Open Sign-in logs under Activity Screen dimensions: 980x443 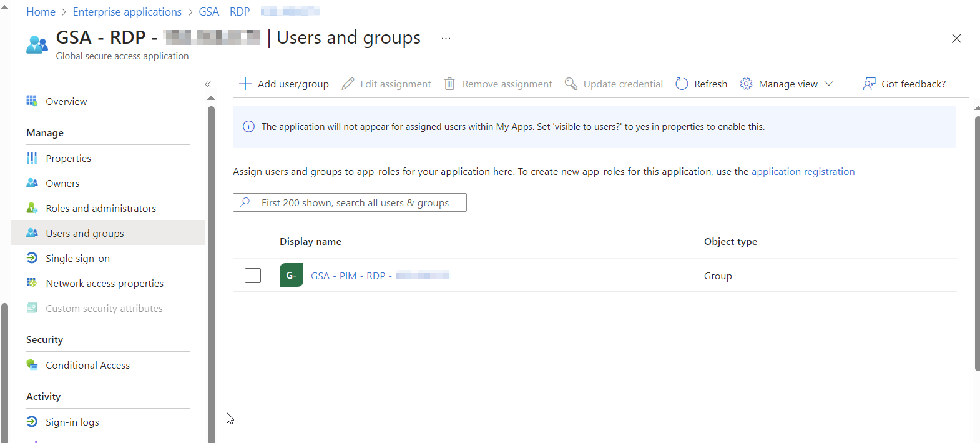(108, 422)
